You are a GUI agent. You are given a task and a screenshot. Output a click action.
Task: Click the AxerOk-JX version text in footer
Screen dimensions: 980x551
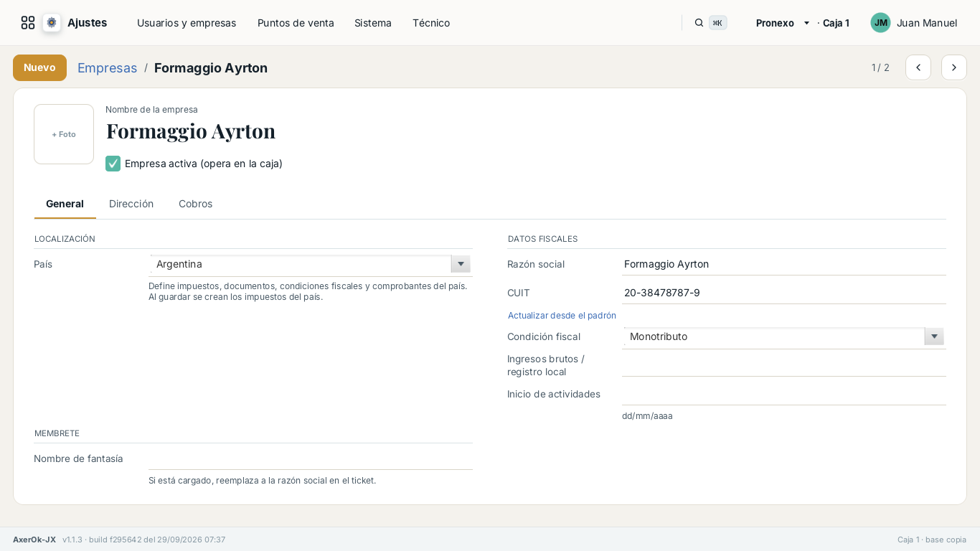pyautogui.click(x=119, y=540)
